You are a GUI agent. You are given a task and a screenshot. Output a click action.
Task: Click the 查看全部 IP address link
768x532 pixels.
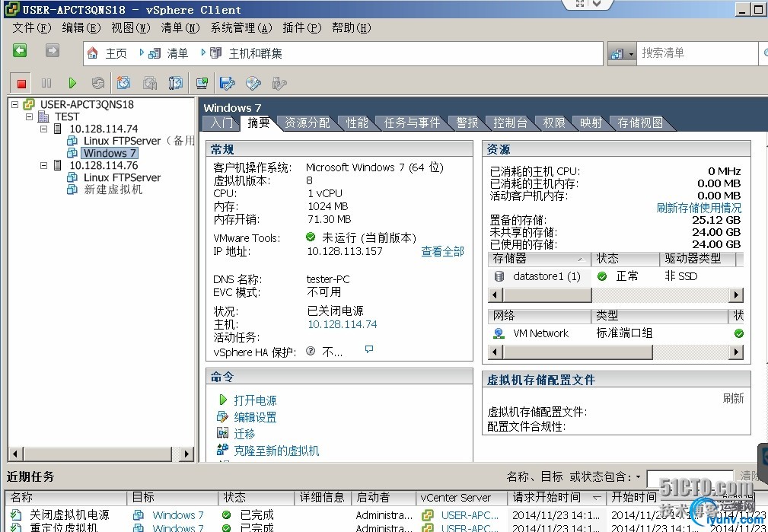pyautogui.click(x=442, y=252)
